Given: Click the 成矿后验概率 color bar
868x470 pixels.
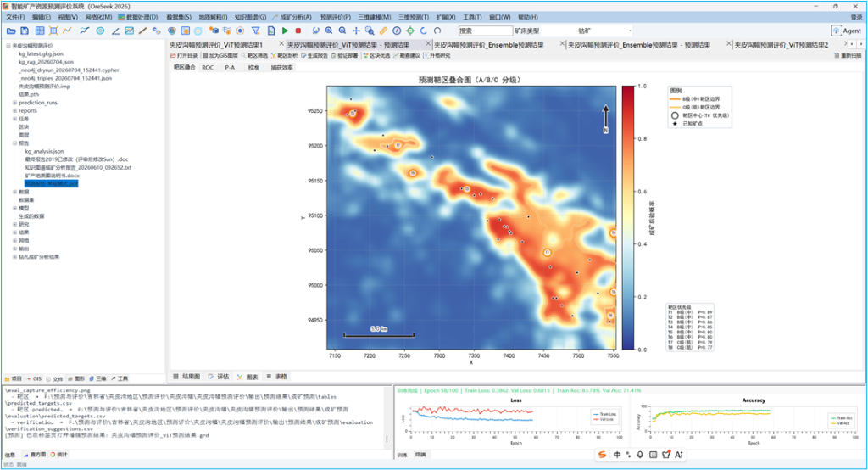Looking at the screenshot, I should pyautogui.click(x=628, y=217).
